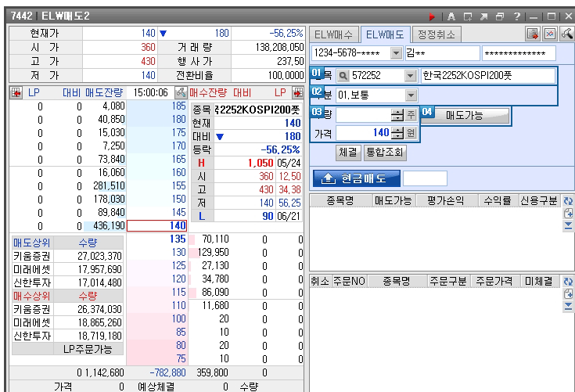Click the 매도가능 button
This screenshot has width=575, height=392.
465,116
